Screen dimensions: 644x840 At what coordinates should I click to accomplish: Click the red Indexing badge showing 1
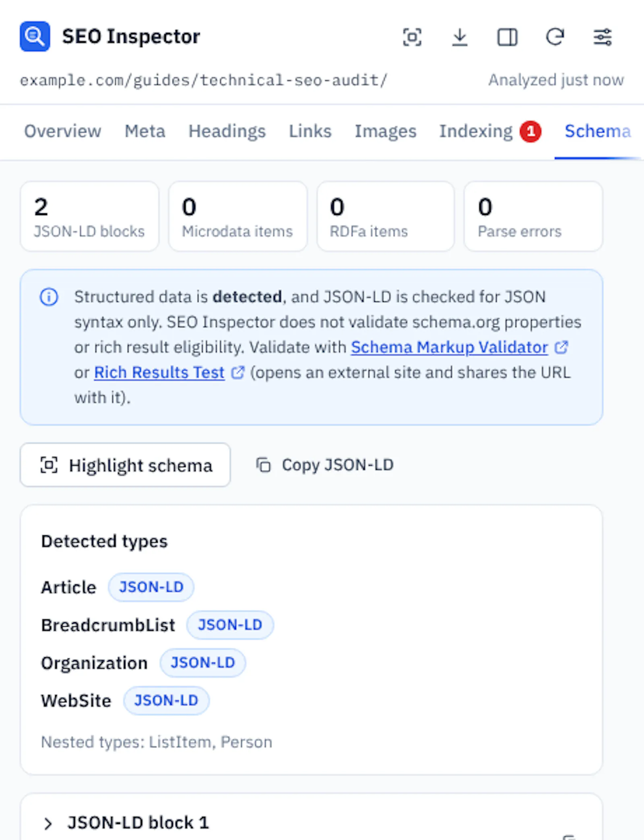point(530,131)
